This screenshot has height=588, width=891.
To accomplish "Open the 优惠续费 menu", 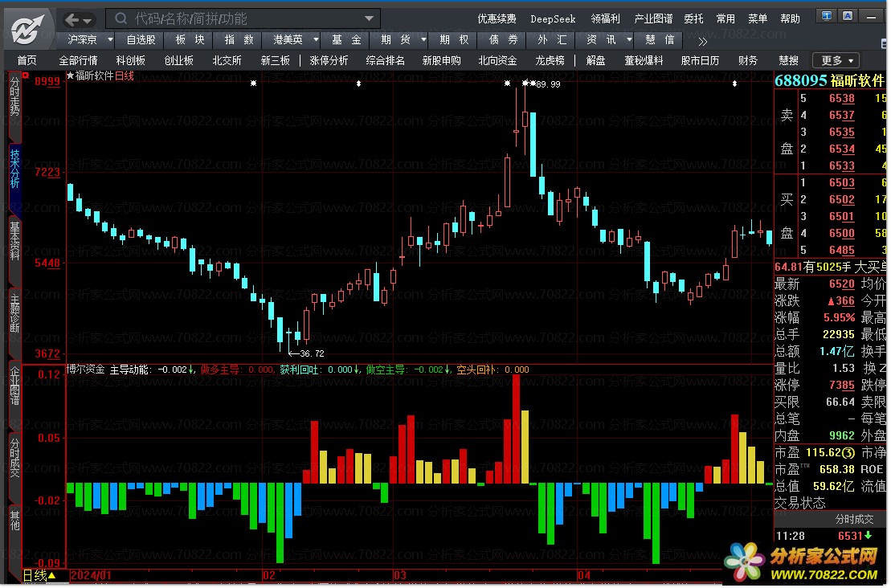I will point(497,18).
